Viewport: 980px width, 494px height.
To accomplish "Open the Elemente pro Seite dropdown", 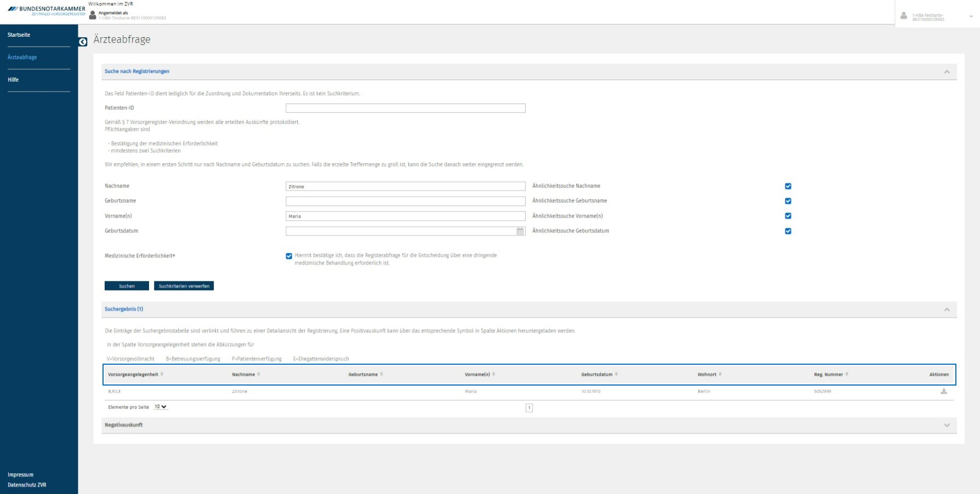I will tap(161, 407).
